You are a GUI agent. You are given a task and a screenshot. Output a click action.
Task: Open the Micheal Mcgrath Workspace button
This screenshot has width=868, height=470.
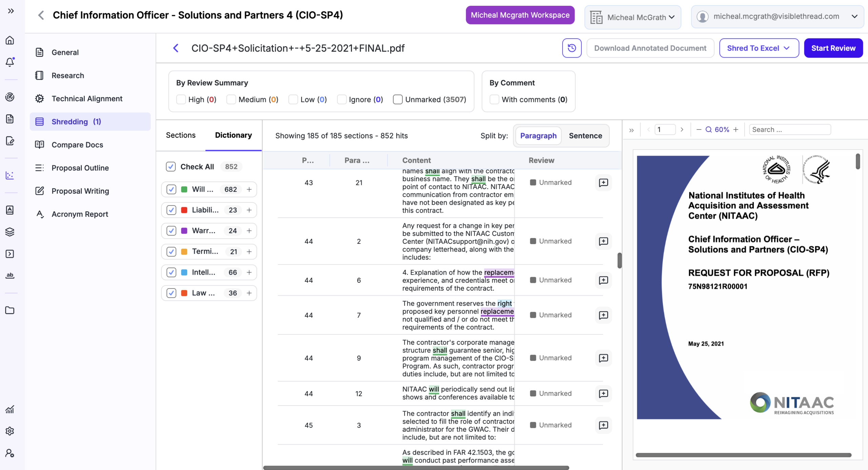(x=520, y=15)
